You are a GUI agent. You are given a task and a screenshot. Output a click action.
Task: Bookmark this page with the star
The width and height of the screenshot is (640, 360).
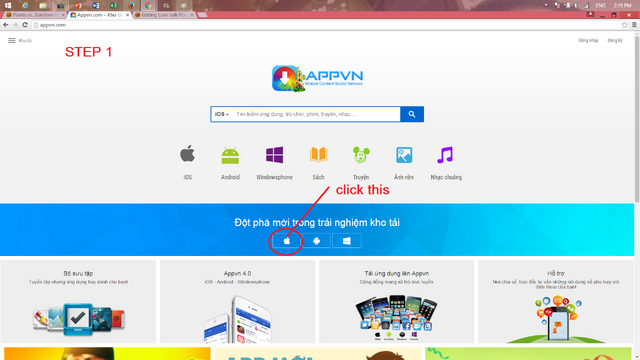(624, 25)
